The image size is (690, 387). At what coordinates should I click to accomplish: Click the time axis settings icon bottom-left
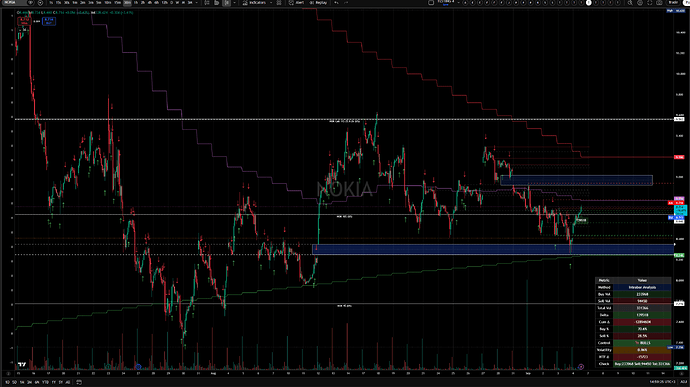[8, 373]
